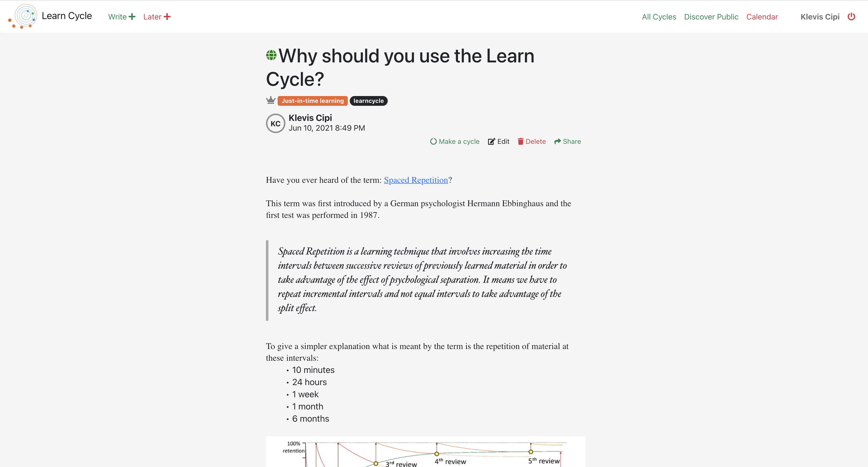Share the post using the arrow icon
Screen dimensions: 868x467
point(567,141)
